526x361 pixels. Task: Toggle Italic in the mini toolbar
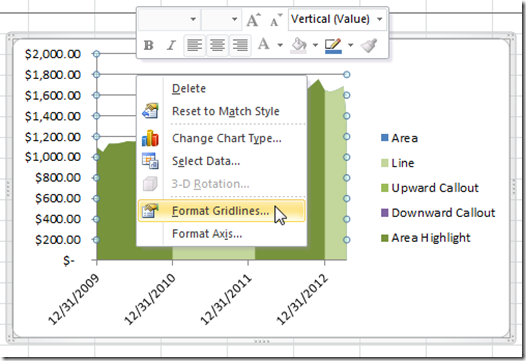171,45
